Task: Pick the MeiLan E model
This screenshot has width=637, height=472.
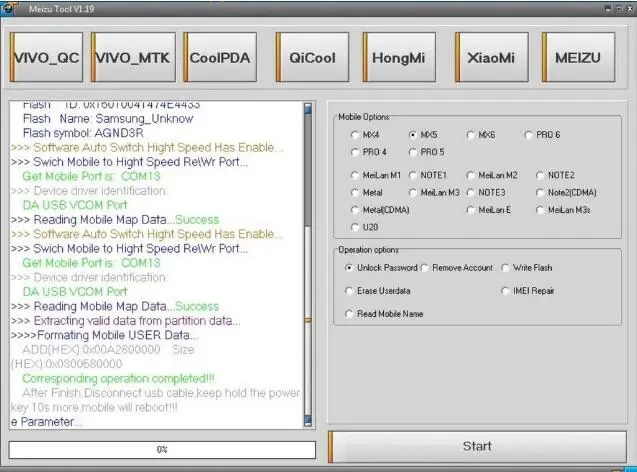Action: (x=489, y=210)
